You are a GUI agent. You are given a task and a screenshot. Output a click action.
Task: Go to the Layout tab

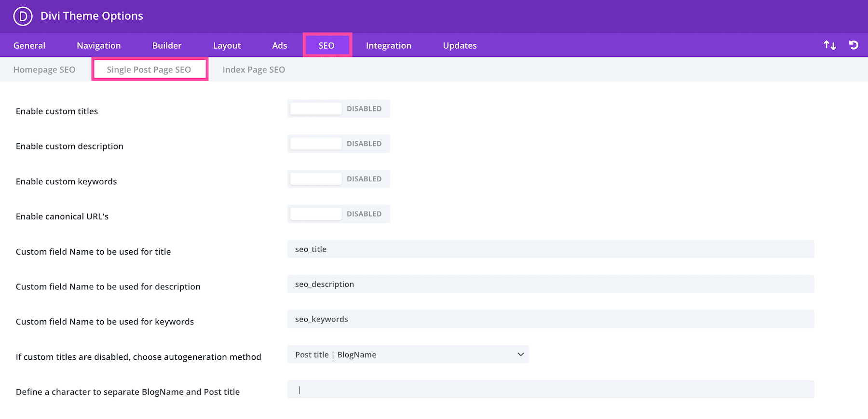tap(227, 46)
